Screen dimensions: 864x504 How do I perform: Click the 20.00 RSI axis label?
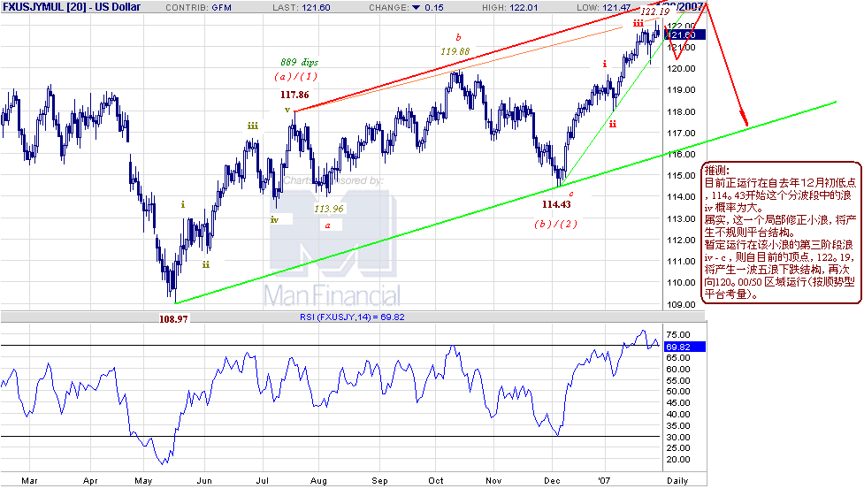pos(677,460)
